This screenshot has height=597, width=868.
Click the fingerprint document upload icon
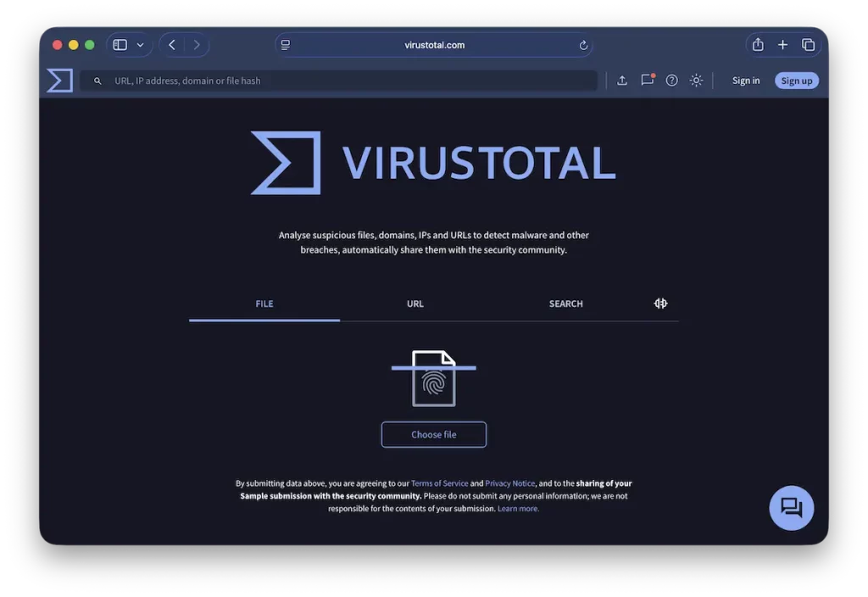tap(433, 378)
